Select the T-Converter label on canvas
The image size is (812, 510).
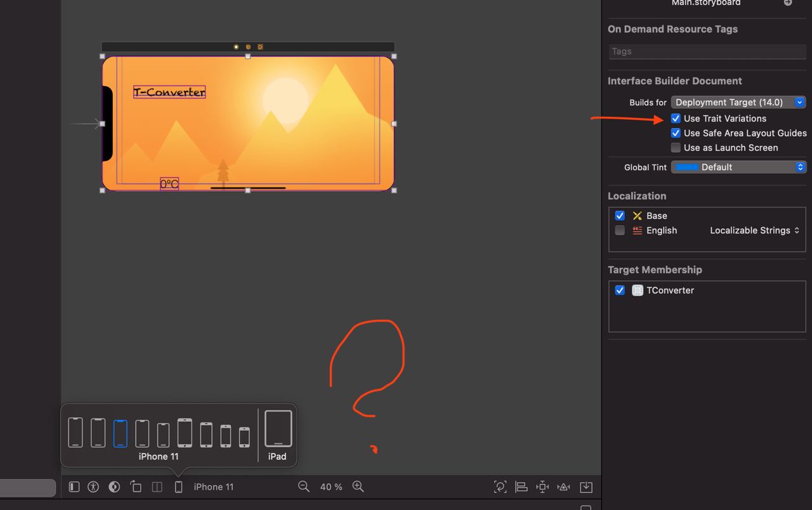point(169,92)
